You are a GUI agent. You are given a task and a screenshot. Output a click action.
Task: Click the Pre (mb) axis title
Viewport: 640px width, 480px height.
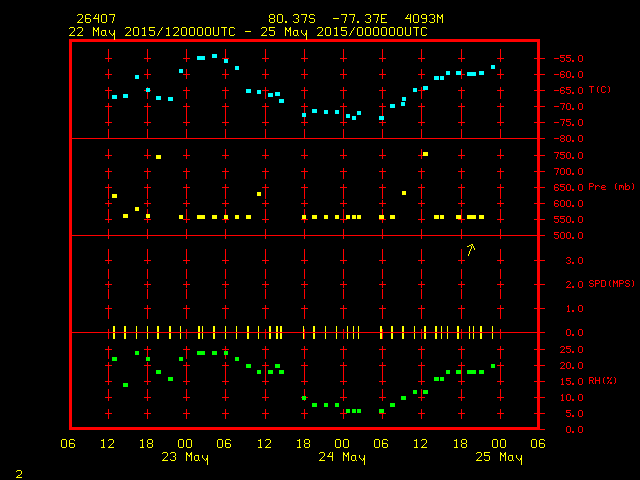tap(611, 187)
